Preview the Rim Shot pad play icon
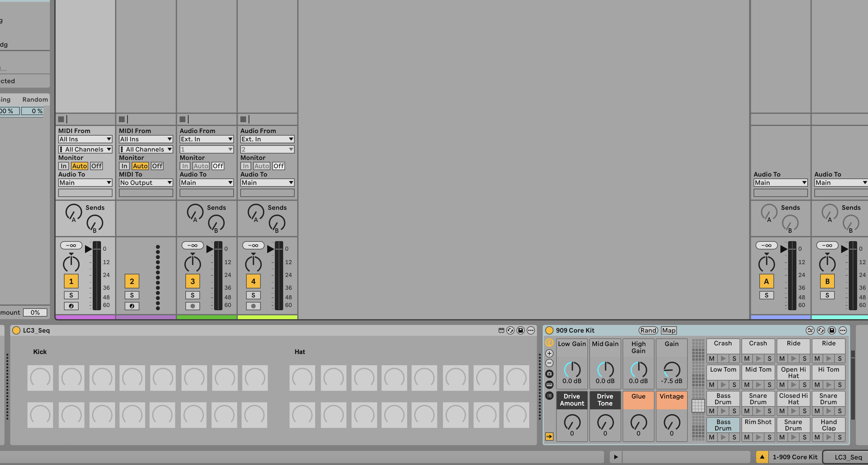868x465 pixels. [758, 437]
